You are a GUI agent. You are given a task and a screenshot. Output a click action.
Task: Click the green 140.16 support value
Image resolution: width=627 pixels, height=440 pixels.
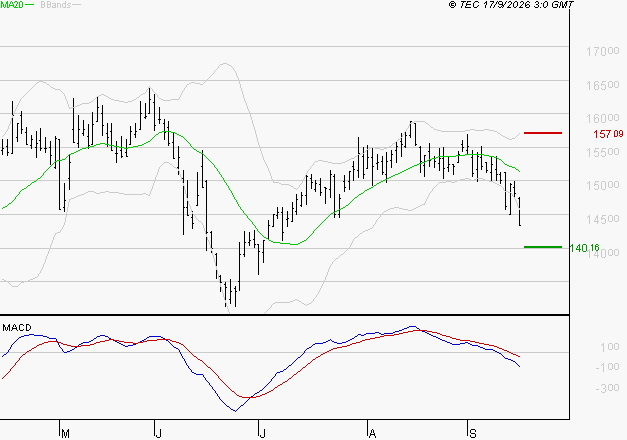(584, 248)
